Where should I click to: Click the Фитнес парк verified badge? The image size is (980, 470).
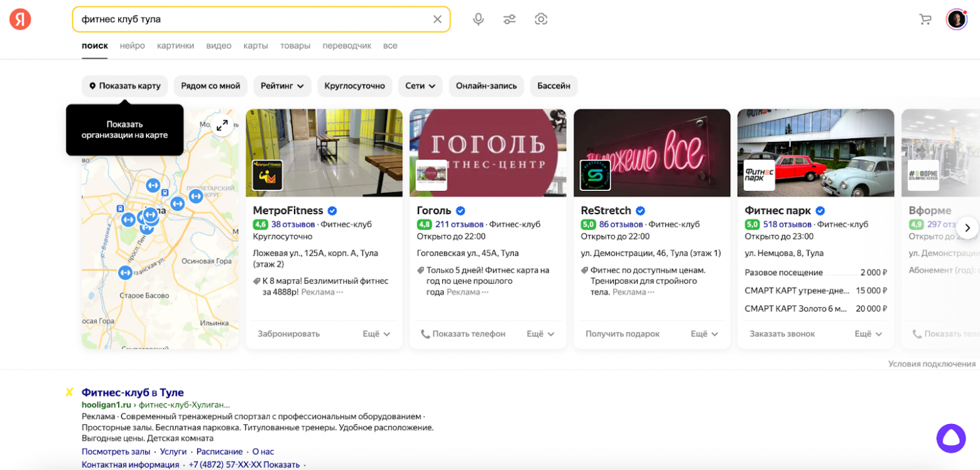click(x=820, y=210)
